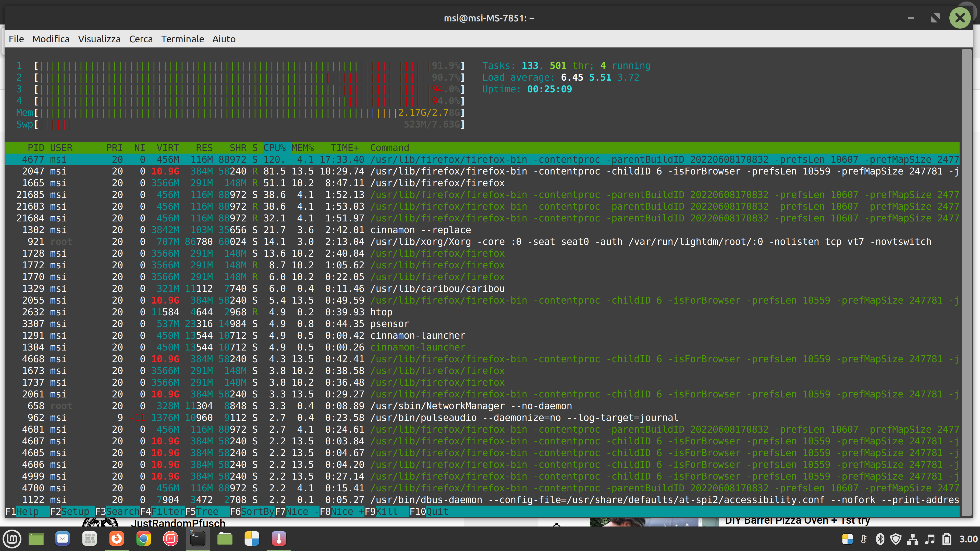Open the sound music-note tray applet

[929, 539]
